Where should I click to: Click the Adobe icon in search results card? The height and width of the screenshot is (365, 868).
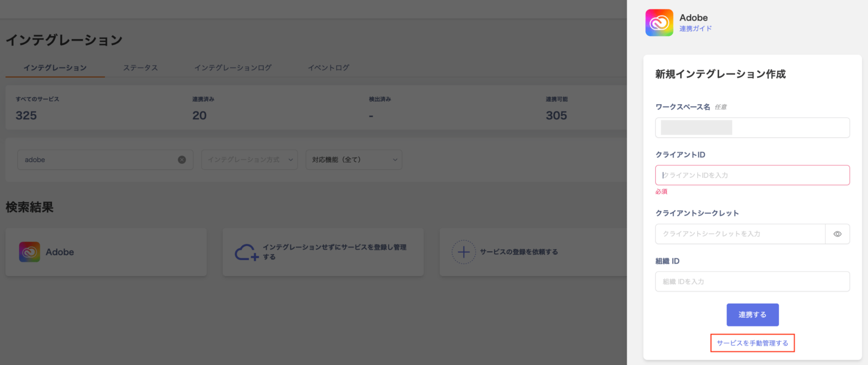pos(29,252)
